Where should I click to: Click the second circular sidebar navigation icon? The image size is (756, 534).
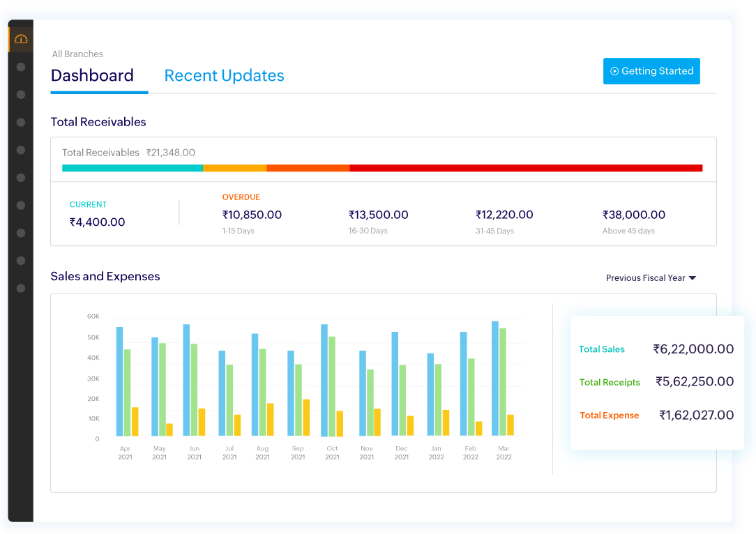point(21,94)
